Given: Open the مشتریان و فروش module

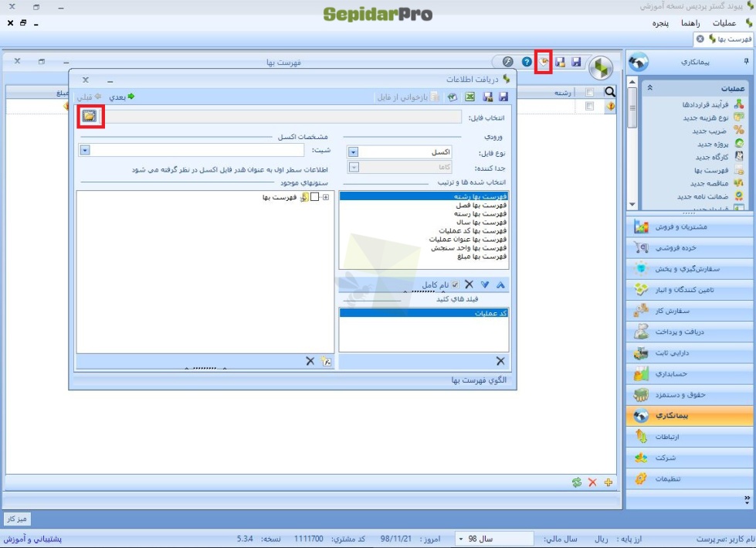Looking at the screenshot, I should pyautogui.click(x=690, y=226).
